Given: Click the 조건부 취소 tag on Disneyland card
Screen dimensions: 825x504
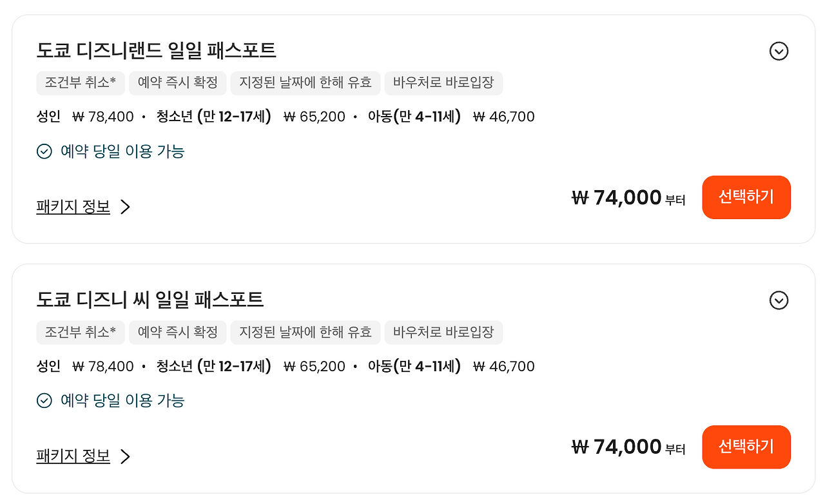Looking at the screenshot, I should click(x=81, y=83).
